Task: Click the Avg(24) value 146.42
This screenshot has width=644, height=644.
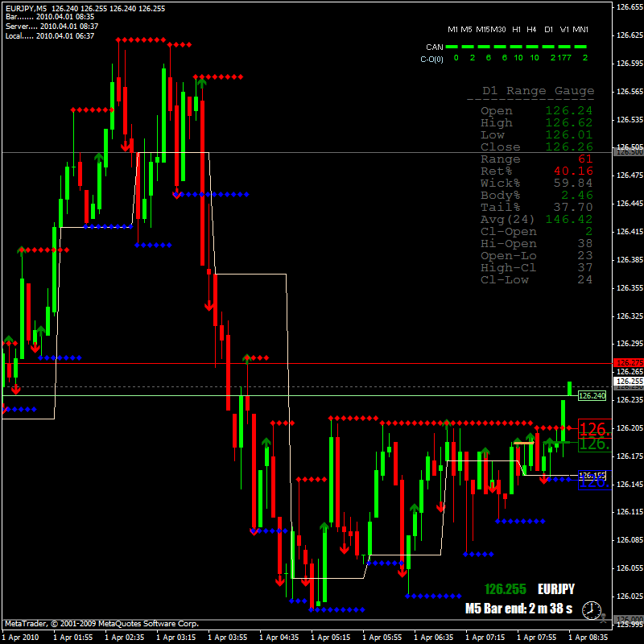Action: tap(569, 219)
